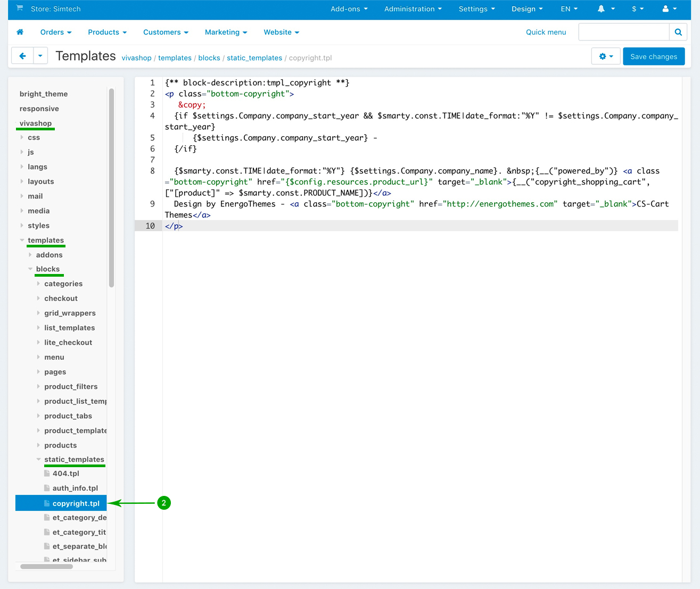Collapse the static_templates folder
Image resolution: width=700 pixels, height=589 pixels.
[74, 460]
